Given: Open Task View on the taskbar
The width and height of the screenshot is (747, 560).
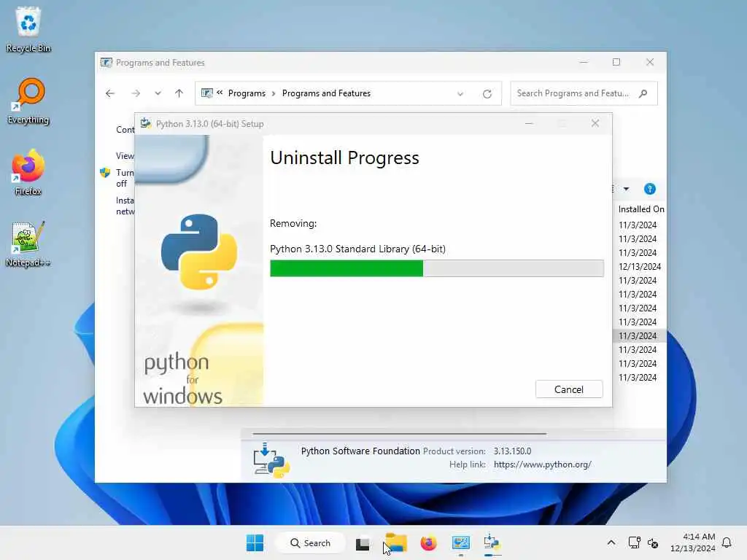Looking at the screenshot, I should coord(363,542).
